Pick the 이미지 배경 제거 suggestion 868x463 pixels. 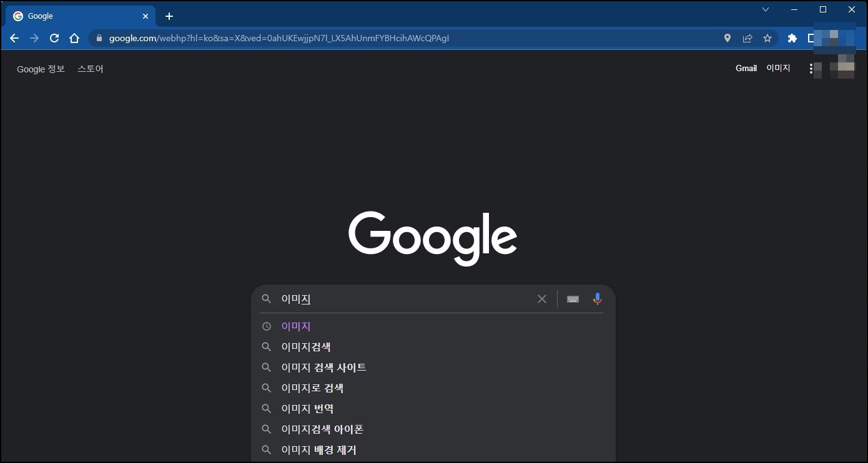point(433,450)
